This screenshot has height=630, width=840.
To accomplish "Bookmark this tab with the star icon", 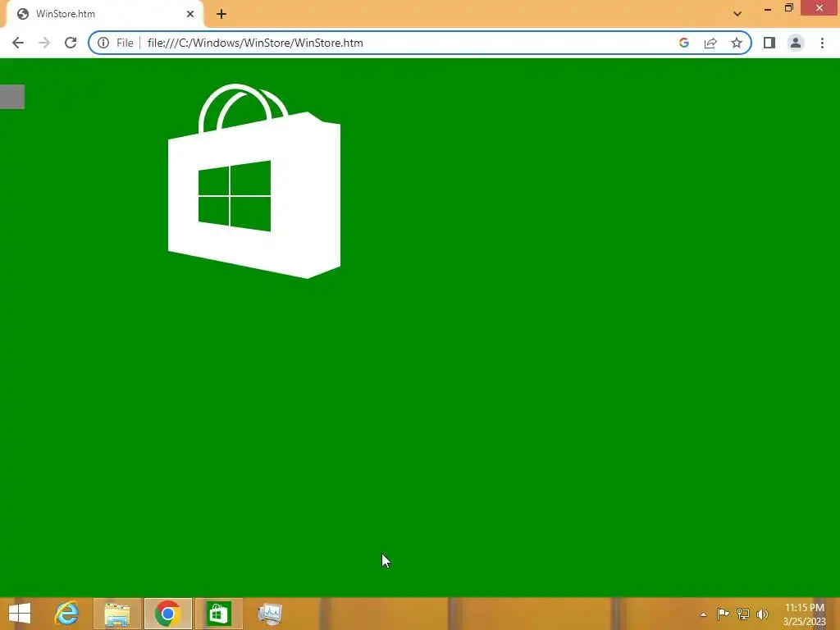I will pos(737,43).
